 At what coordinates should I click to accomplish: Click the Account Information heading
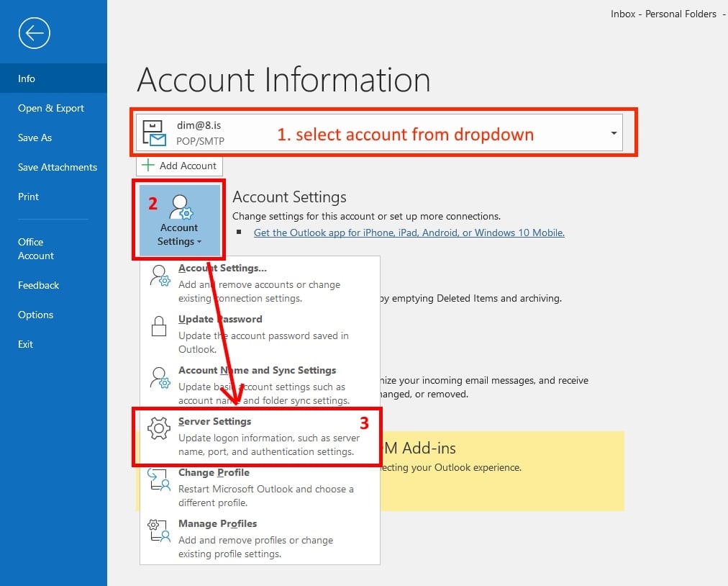click(x=283, y=79)
